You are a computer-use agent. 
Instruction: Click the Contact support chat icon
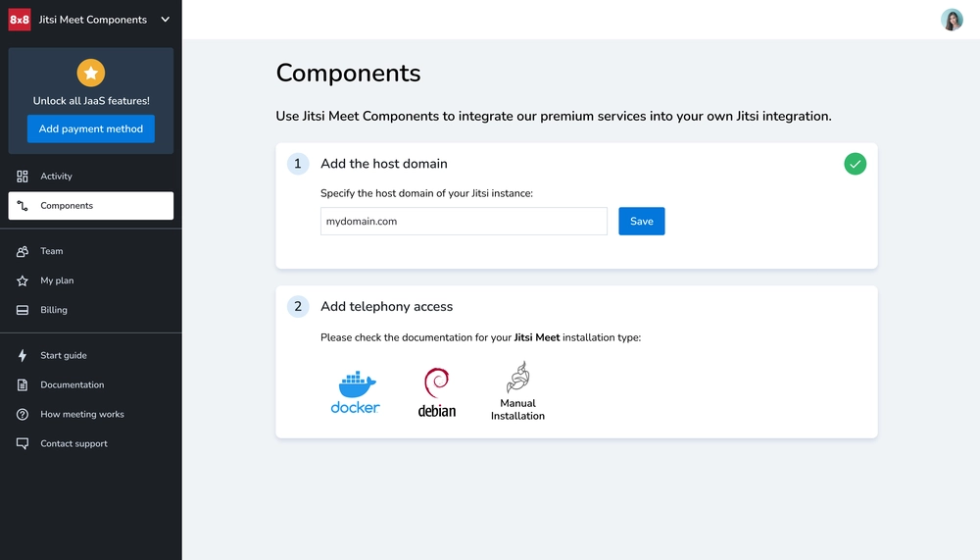[x=23, y=443]
